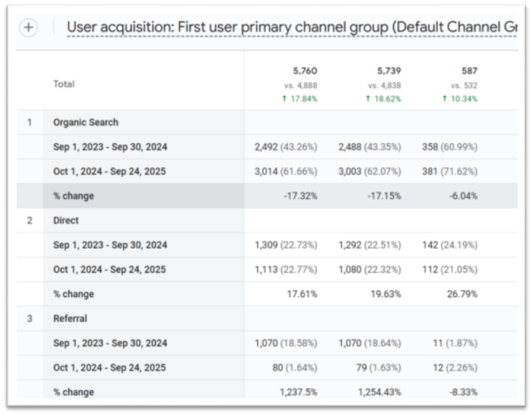Select the Referral channel row
Viewport: 532px width, 415px height.
click(70, 318)
